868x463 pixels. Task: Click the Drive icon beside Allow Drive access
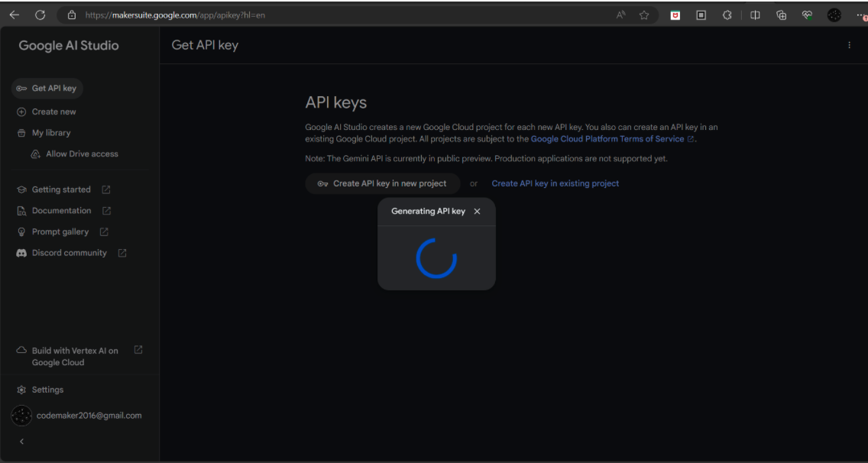35,154
